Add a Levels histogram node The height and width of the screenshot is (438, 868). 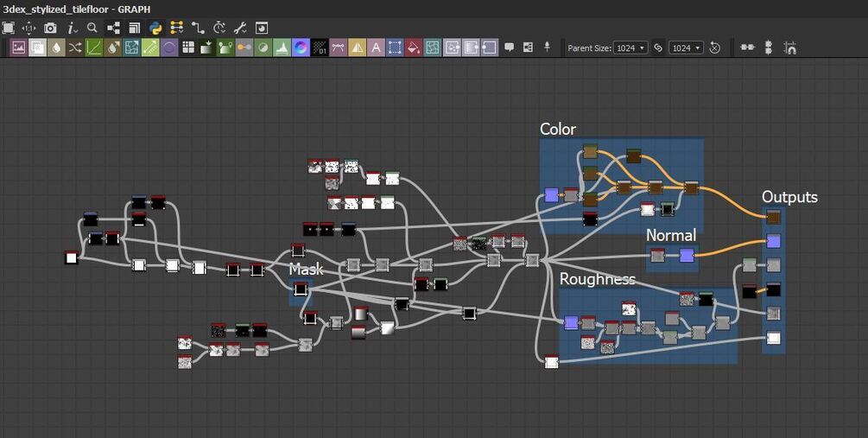[x=282, y=48]
